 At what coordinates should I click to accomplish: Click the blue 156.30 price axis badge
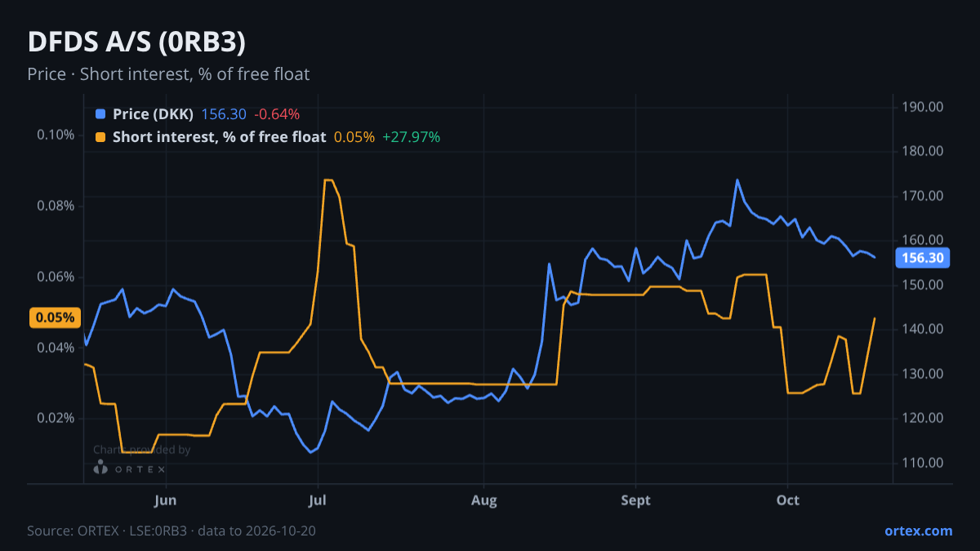(x=924, y=258)
